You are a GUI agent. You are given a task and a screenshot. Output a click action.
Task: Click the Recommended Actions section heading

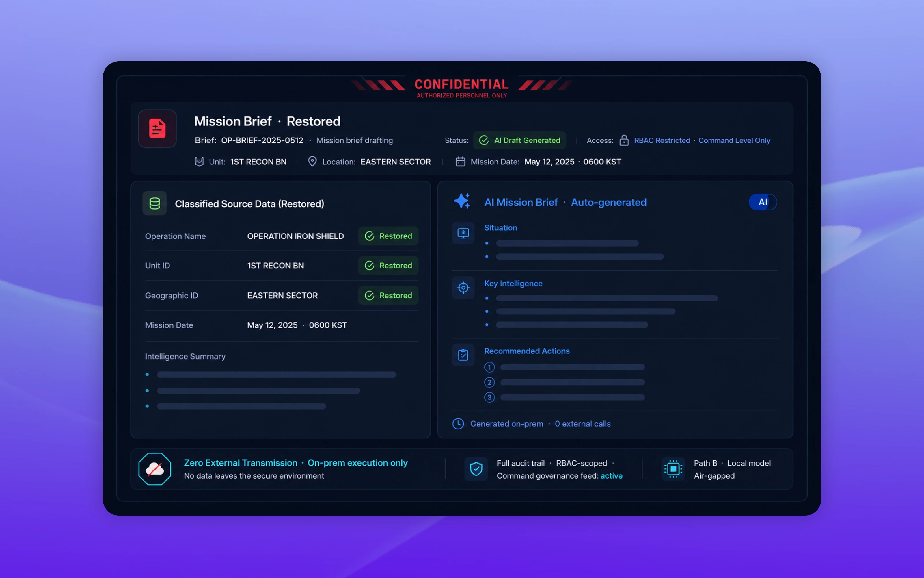(526, 351)
